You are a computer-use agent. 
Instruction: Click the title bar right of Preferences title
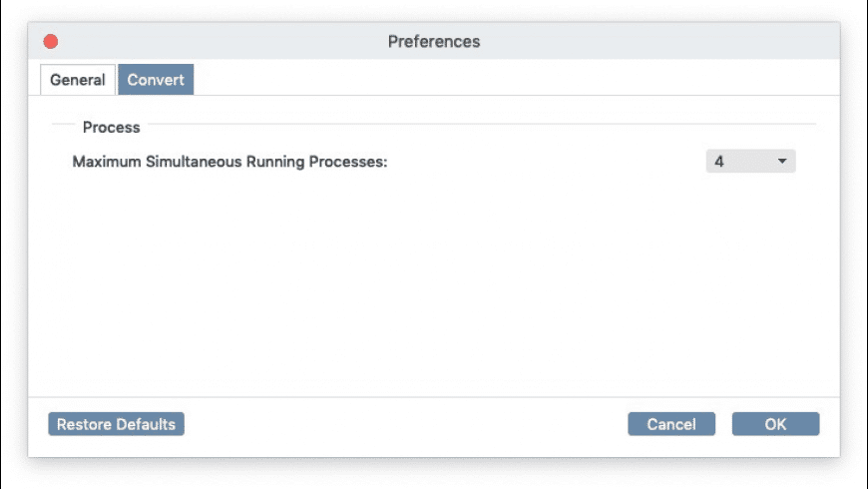pyautogui.click(x=649, y=42)
